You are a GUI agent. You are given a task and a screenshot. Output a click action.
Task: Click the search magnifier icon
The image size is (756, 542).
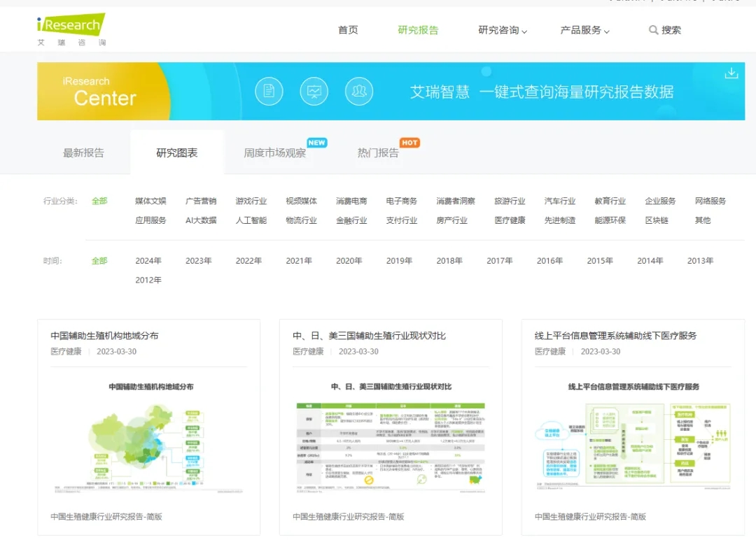[653, 30]
